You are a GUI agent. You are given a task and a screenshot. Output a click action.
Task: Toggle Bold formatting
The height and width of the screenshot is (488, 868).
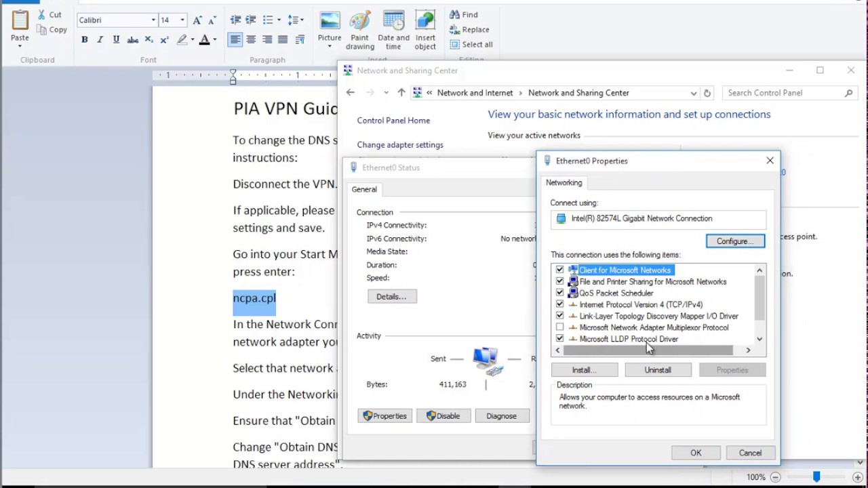click(85, 40)
